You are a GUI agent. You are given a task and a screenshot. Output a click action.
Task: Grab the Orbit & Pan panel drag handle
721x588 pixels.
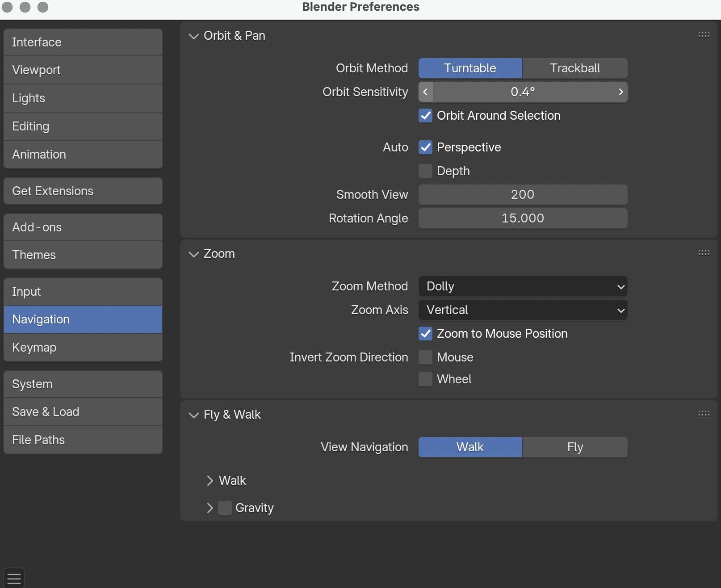(704, 35)
